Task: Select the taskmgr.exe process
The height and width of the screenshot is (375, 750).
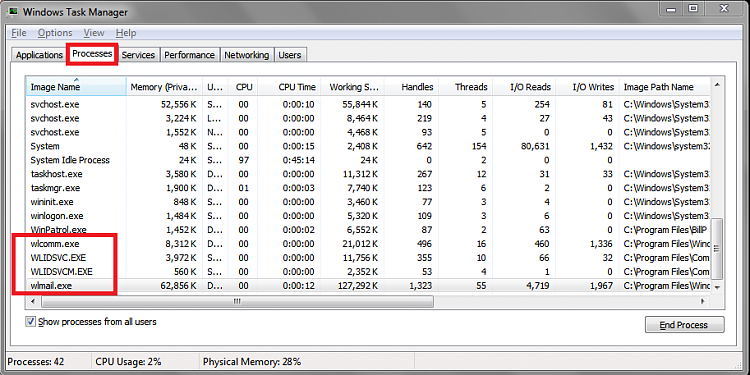Action: point(369,188)
